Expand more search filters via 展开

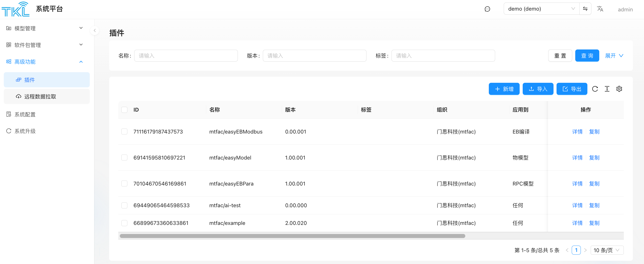pos(614,56)
